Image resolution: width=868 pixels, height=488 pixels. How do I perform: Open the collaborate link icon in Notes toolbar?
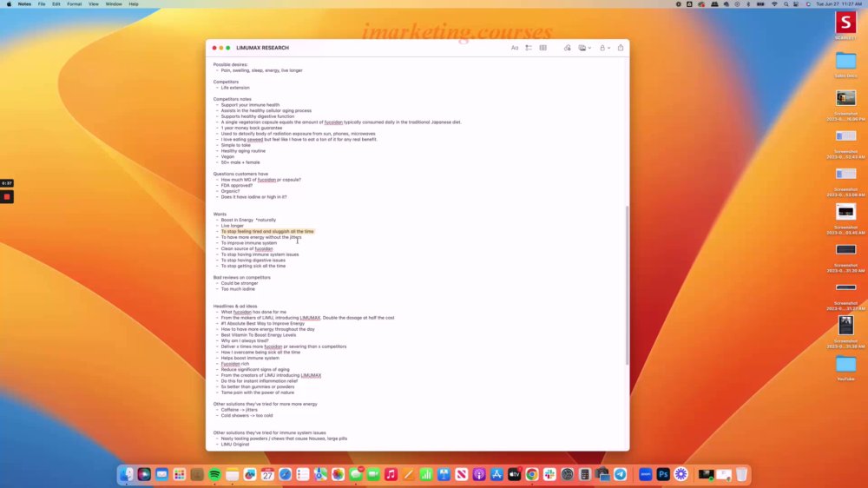[x=568, y=48]
